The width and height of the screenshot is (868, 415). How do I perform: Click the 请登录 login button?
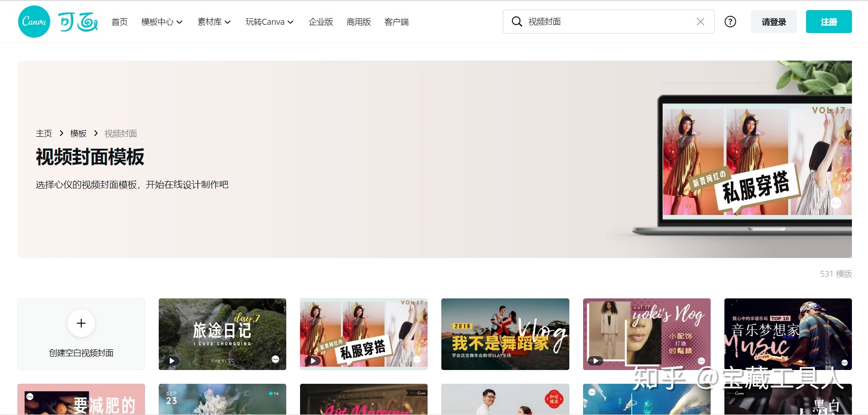tap(773, 22)
